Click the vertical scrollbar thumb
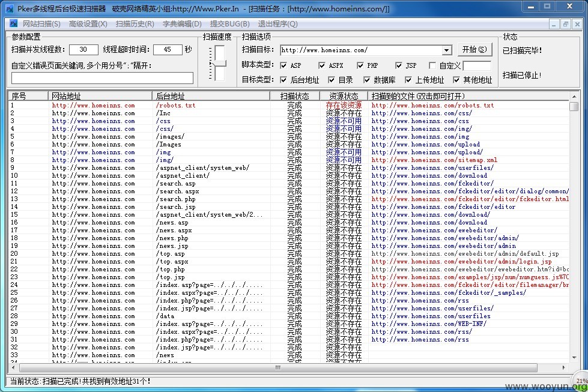 574,106
